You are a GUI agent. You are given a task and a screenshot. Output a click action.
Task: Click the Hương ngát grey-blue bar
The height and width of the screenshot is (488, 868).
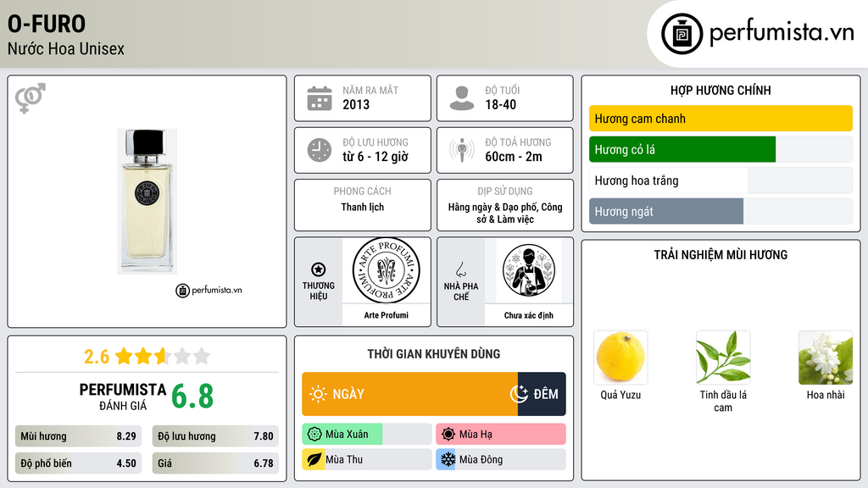click(666, 211)
